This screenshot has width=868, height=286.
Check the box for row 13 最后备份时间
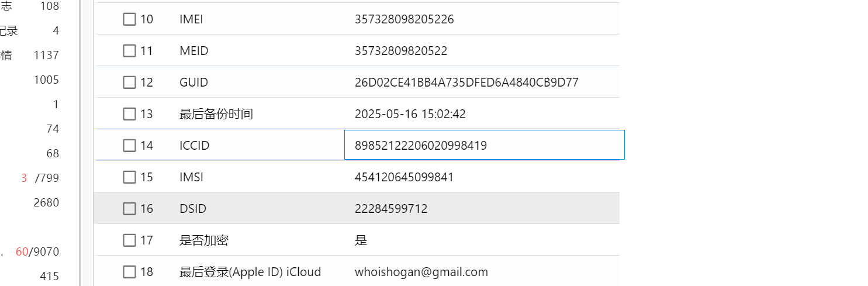(x=129, y=114)
